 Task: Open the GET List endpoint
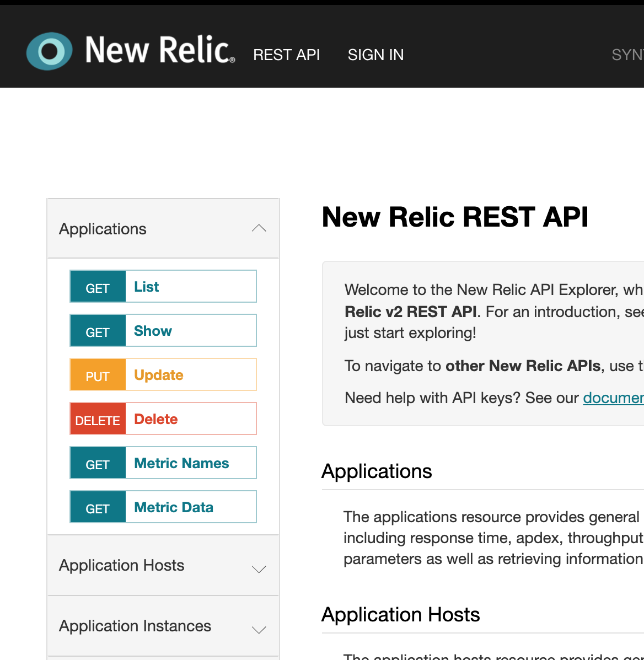coord(163,286)
